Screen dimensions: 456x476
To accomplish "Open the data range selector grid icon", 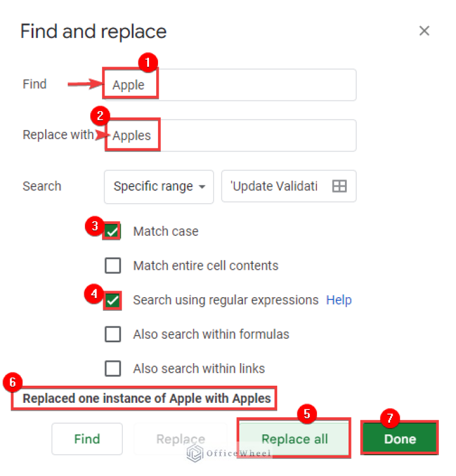I will [338, 186].
